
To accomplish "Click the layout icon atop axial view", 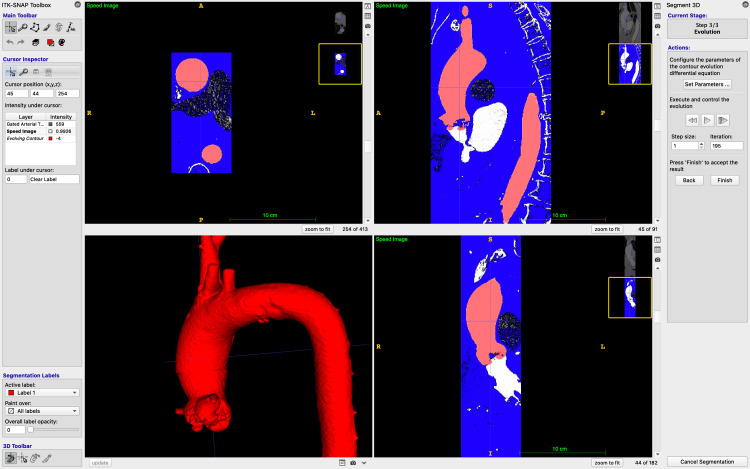I will 368,6.
